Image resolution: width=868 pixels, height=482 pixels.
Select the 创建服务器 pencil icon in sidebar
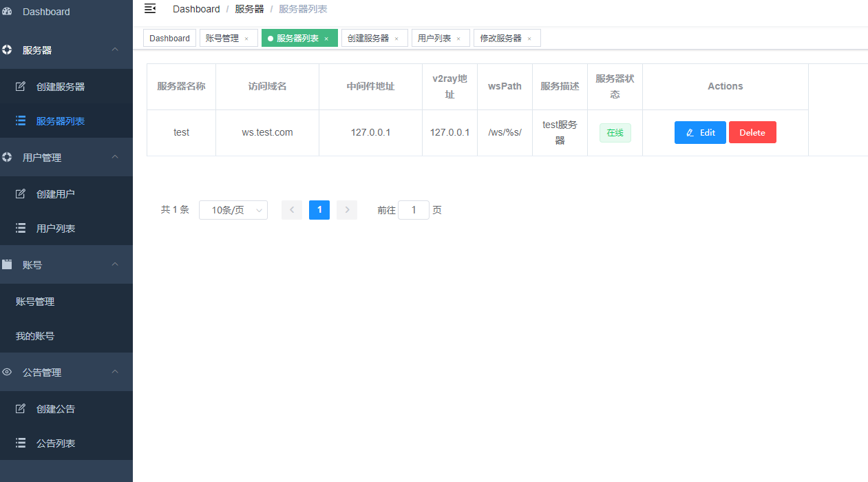point(21,86)
